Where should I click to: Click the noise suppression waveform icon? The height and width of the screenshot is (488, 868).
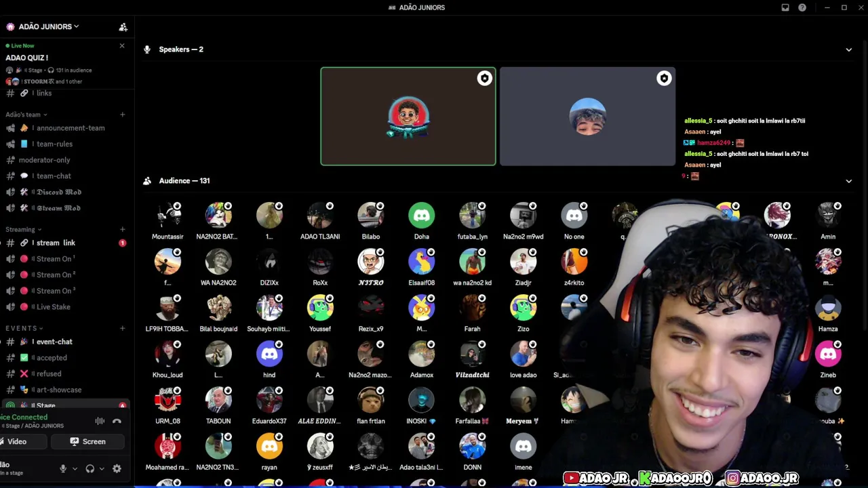click(x=100, y=421)
